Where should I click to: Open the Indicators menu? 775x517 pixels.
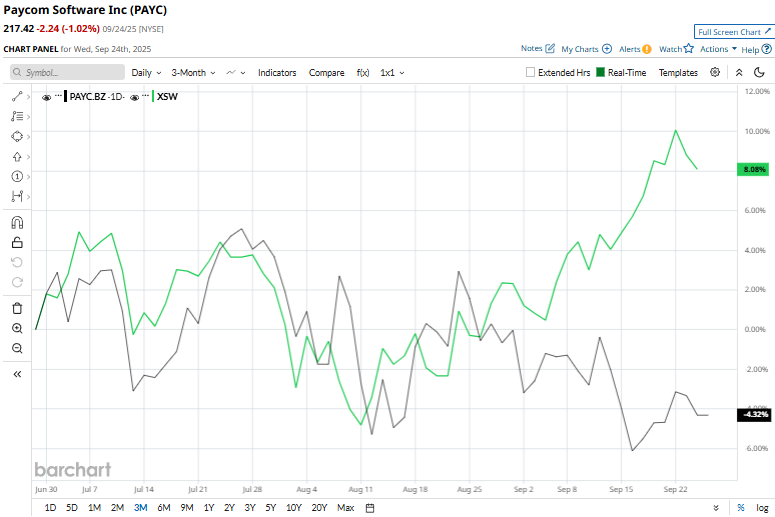277,73
